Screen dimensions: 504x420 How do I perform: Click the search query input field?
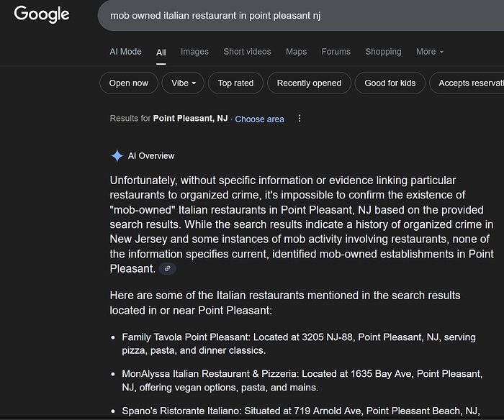coord(300,15)
